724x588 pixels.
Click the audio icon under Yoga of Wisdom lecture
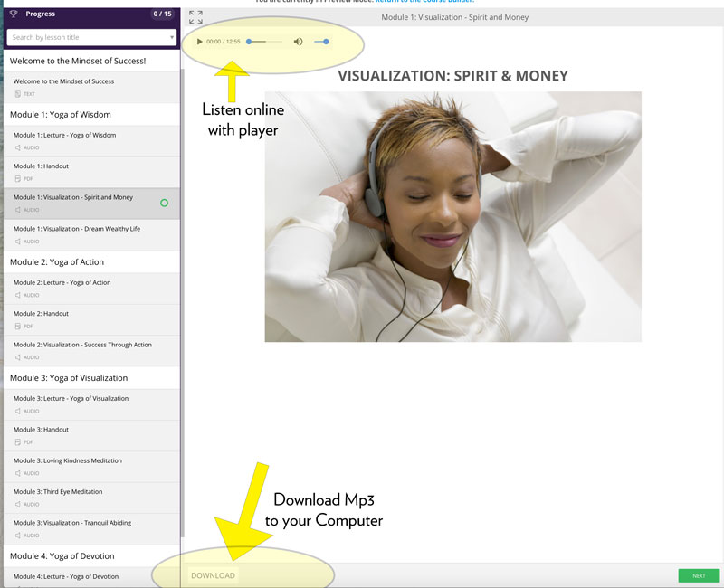coord(18,147)
